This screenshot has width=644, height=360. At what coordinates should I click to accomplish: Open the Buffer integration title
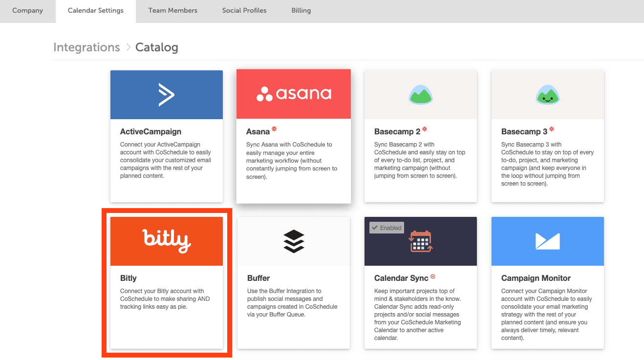258,278
